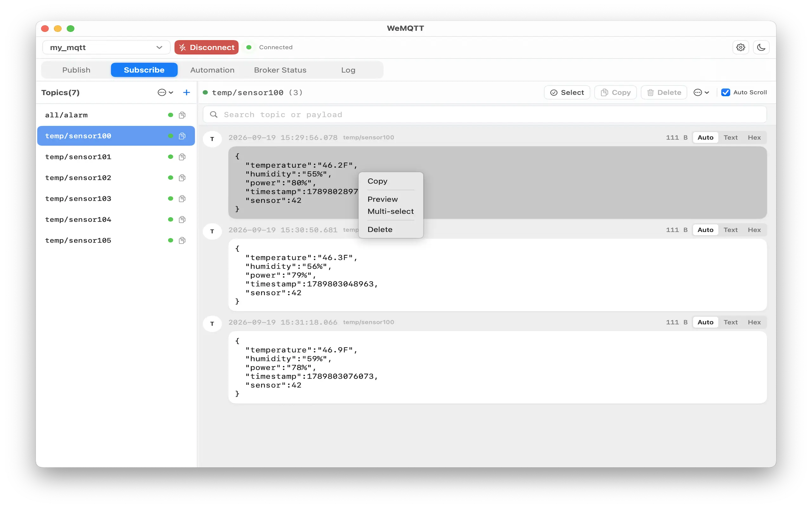812x508 pixels.
Task: Select the all/alarm topic
Action: tap(116, 115)
